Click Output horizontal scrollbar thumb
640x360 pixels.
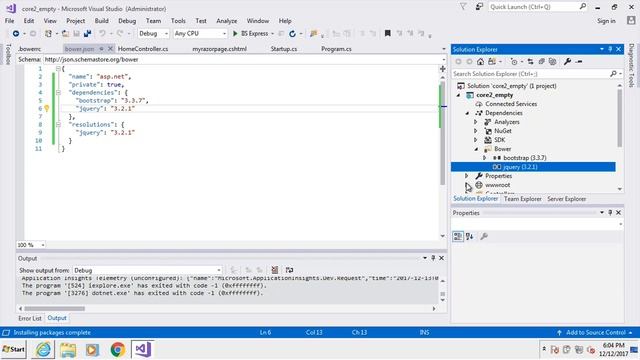[x=55, y=309]
